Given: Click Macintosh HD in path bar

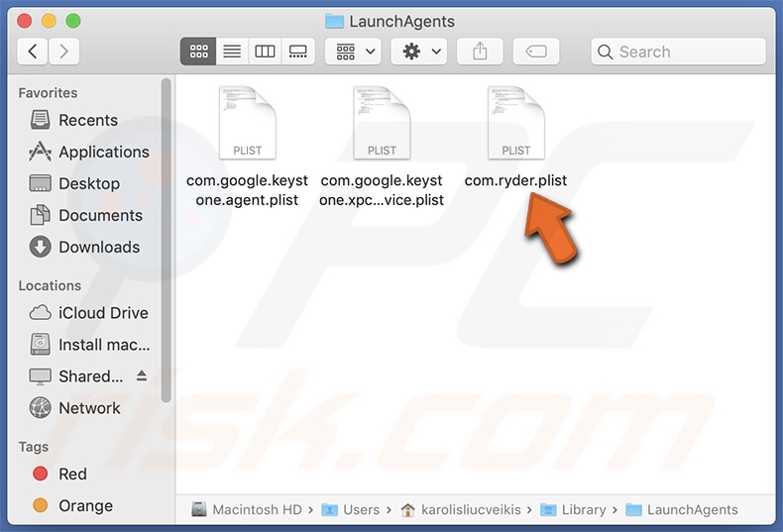Looking at the screenshot, I should 247,509.
